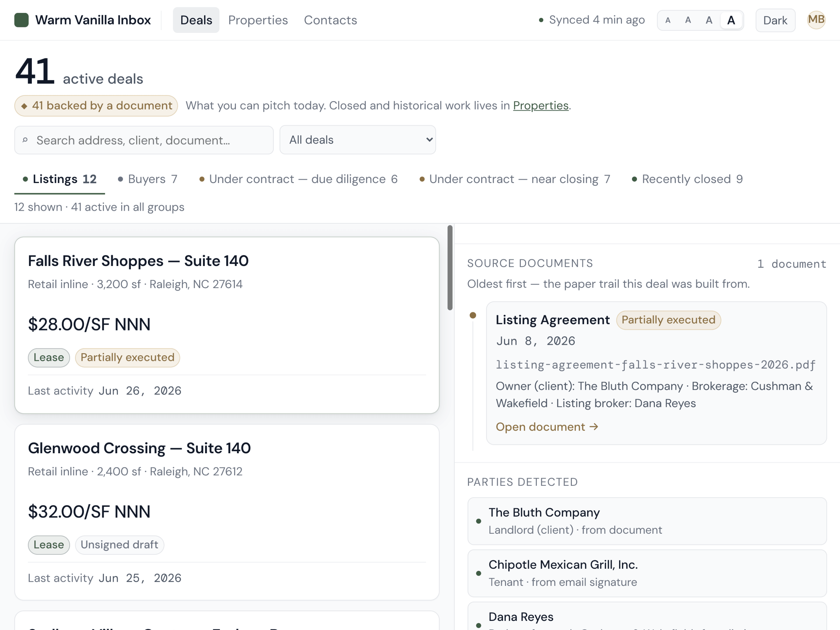This screenshot has width=840, height=630.
Task: Click the Unsigned draft tag
Action: tap(119, 545)
